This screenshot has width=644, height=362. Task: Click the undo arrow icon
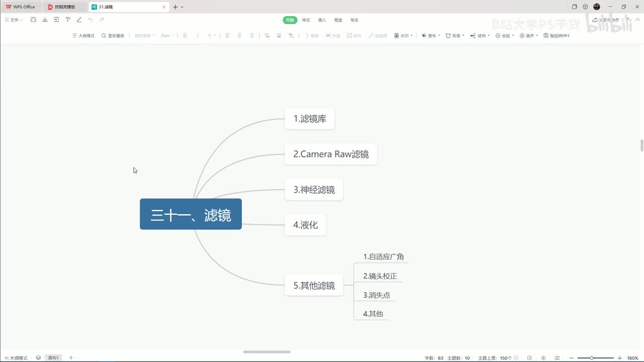(x=91, y=20)
